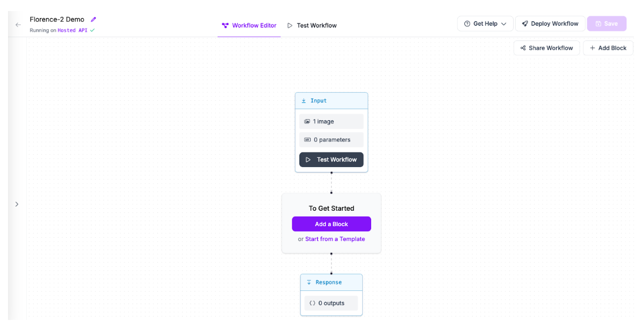Click Add Block in the top right
The width and height of the screenshot is (644, 331).
coord(608,48)
